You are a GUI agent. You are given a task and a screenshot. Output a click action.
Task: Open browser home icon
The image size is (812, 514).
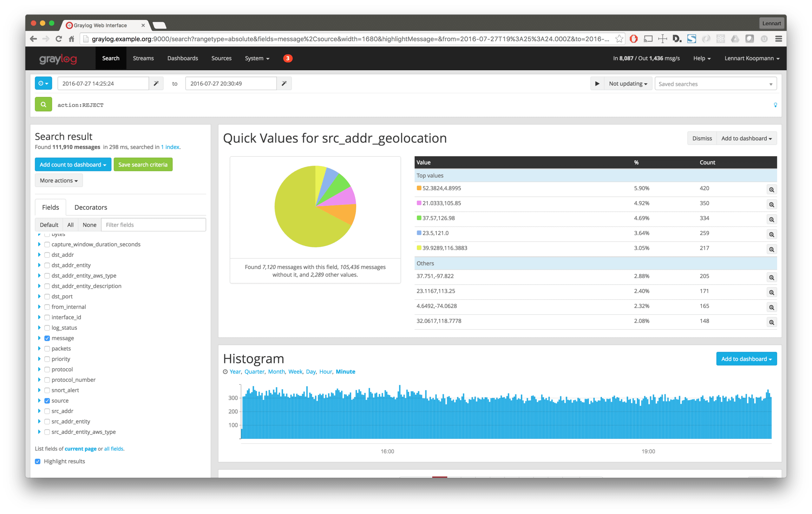[x=71, y=39]
